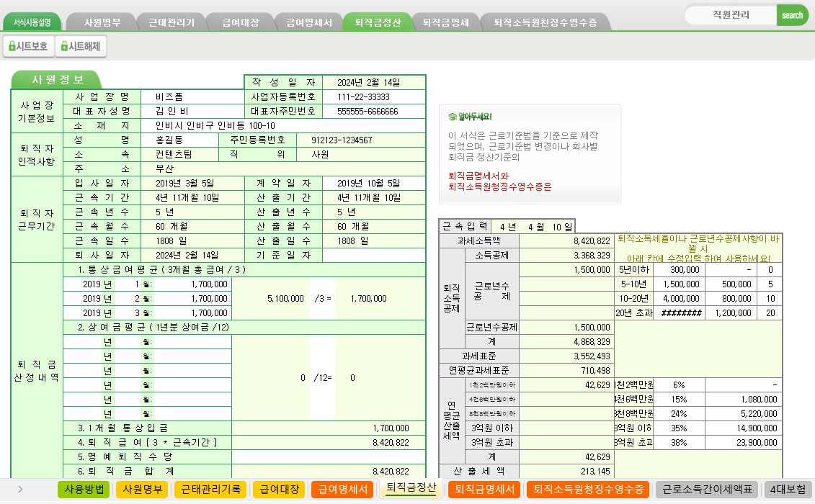The width and height of the screenshot is (815, 504).
Task: Click the lock icon on 시트해제
Action: coord(64,46)
